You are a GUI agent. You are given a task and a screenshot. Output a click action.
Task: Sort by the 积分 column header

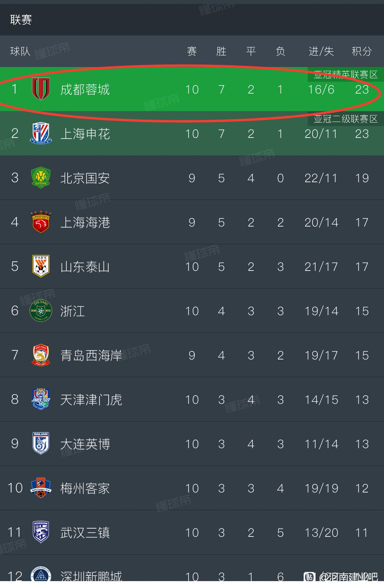click(362, 51)
